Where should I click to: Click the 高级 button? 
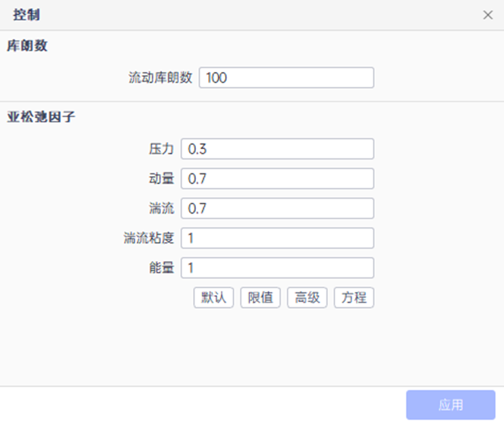[x=307, y=297]
